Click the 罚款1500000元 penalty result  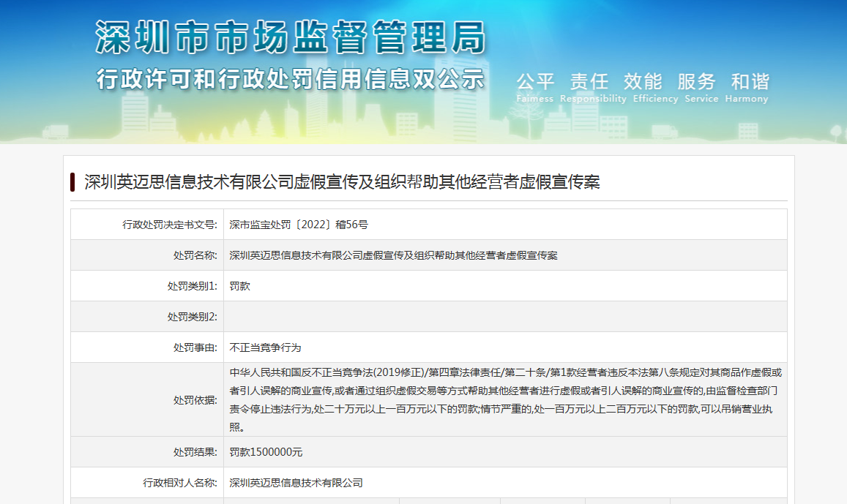click(266, 452)
